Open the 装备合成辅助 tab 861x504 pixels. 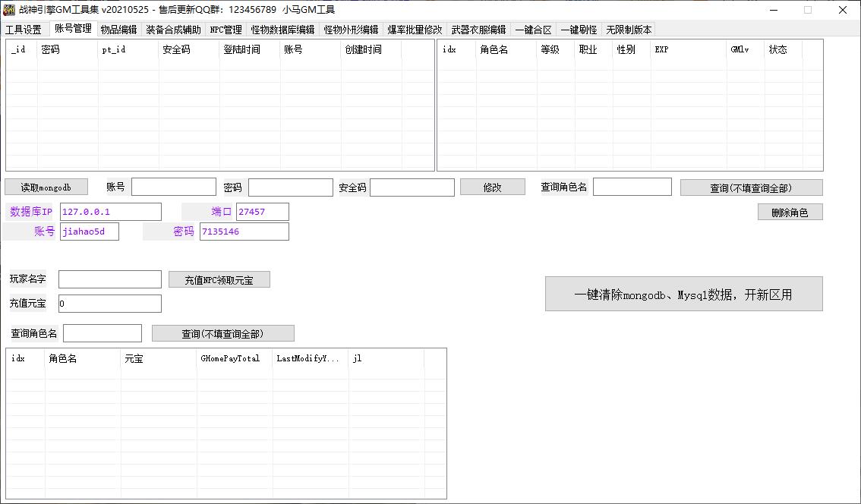click(173, 30)
